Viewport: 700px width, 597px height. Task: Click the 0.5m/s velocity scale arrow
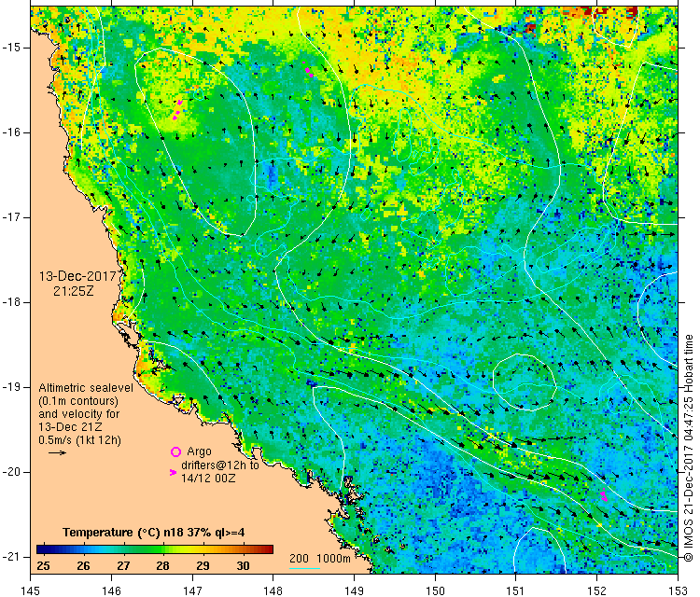(x=57, y=453)
